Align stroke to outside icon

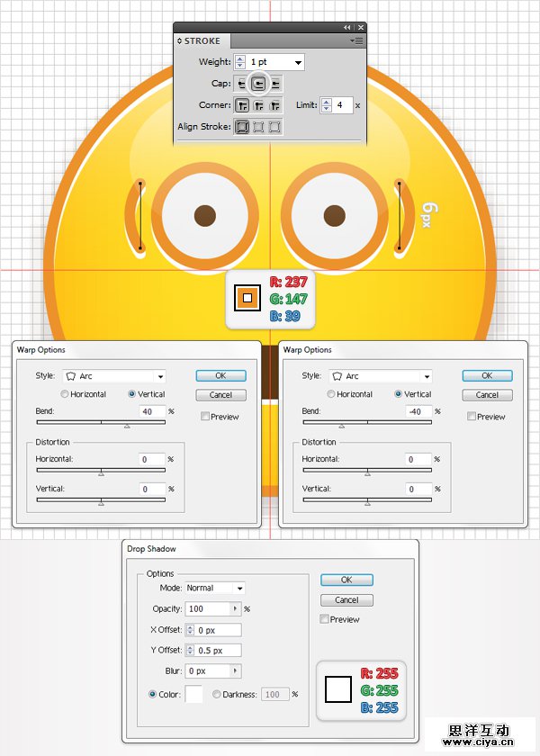point(274,127)
